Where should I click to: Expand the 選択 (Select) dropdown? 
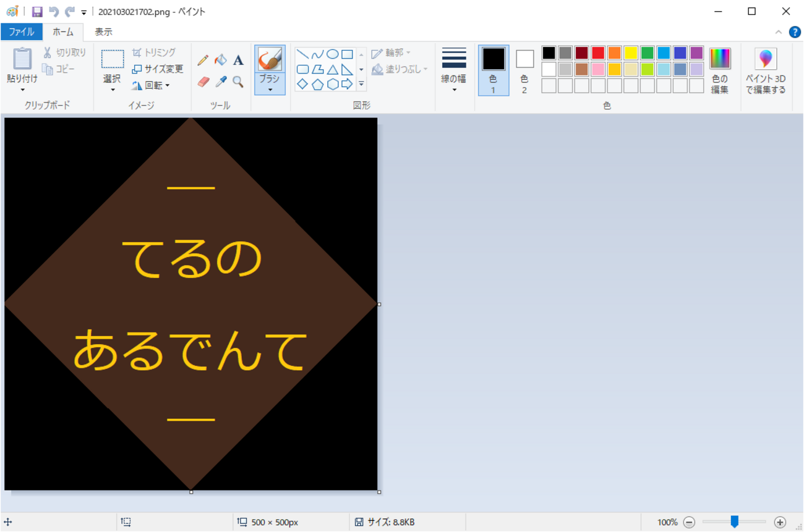tap(113, 90)
